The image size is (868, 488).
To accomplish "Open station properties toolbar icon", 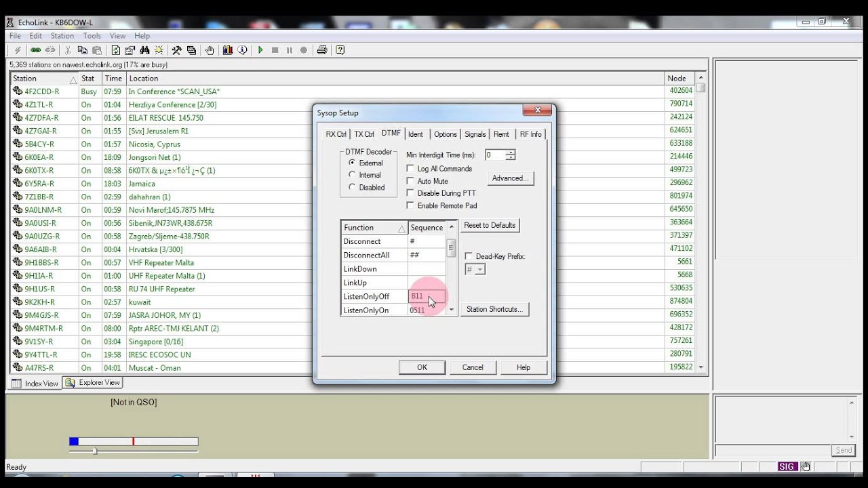I will (x=130, y=50).
